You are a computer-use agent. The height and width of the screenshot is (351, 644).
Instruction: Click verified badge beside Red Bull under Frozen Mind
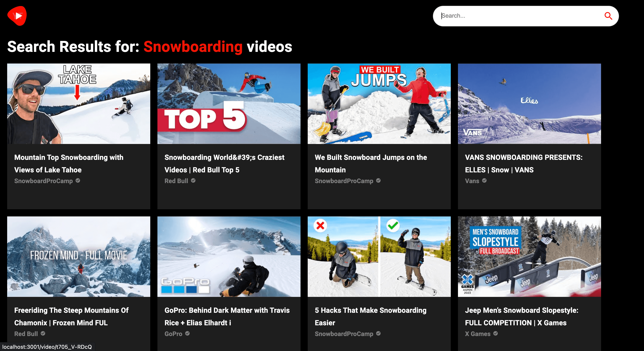click(43, 334)
